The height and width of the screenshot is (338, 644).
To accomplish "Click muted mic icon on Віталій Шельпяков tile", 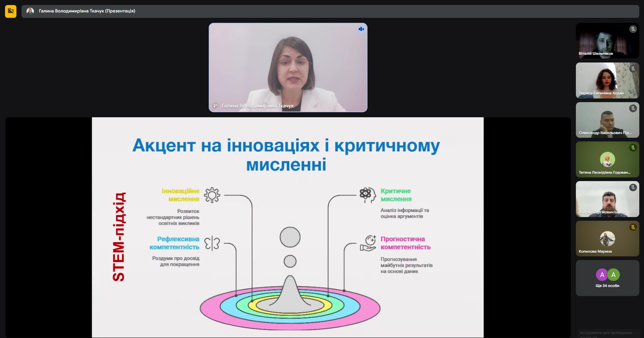I will 633,29.
